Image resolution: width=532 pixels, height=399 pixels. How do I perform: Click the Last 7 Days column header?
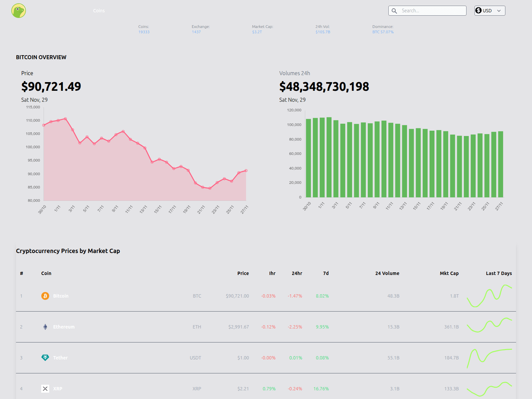pos(499,273)
